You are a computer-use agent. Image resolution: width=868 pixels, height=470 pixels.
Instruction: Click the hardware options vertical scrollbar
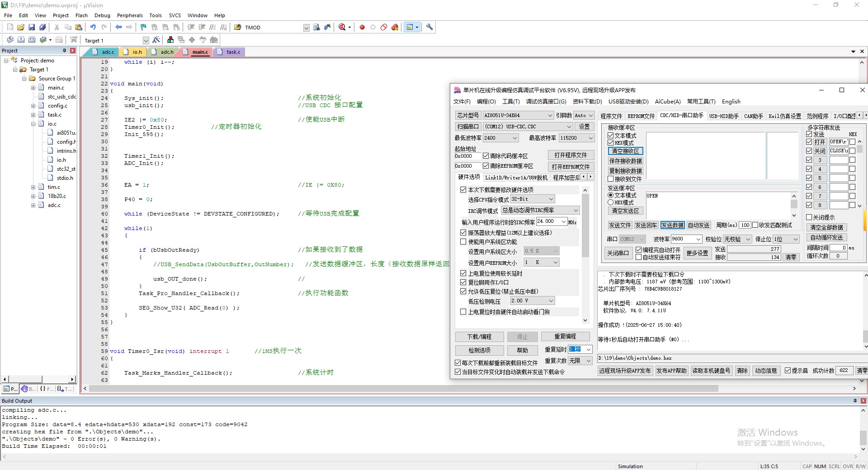[x=585, y=255]
